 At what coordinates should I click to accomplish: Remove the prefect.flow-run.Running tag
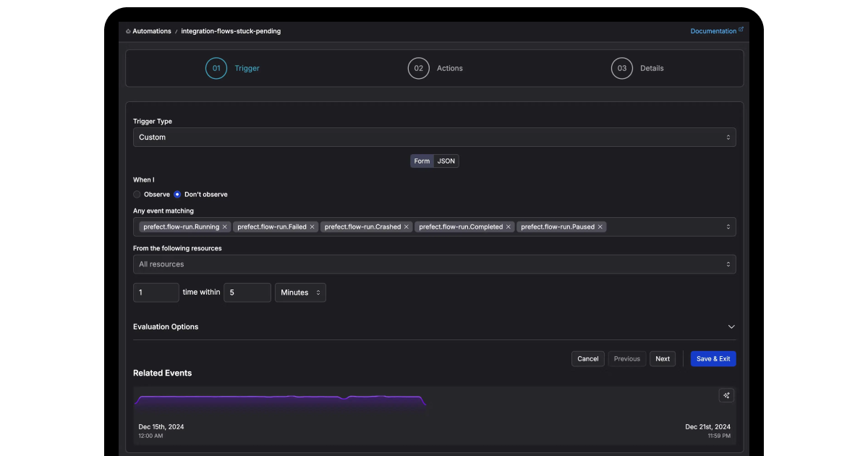[225, 227]
